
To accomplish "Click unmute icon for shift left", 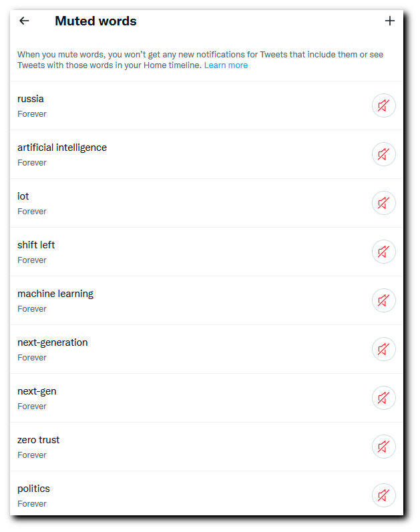I will point(383,252).
